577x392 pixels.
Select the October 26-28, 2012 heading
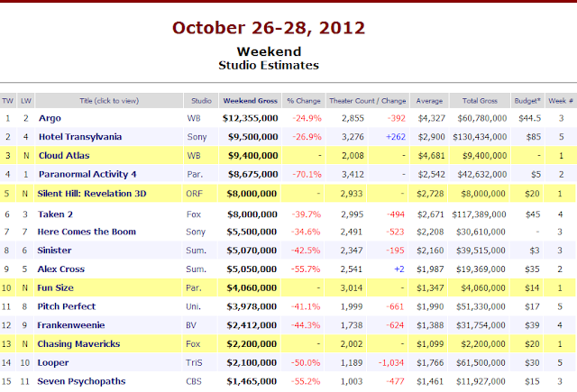pyautogui.click(x=269, y=28)
